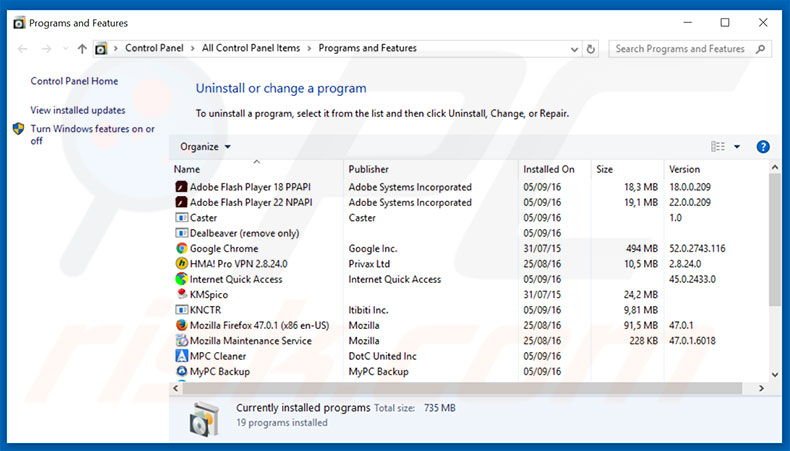790x451 pixels.
Task: Select the MPC Cleaner program name
Action: (218, 356)
